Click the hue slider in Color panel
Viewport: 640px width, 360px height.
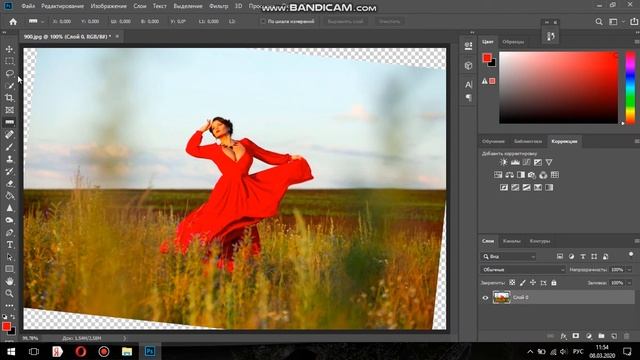[x=631, y=87]
